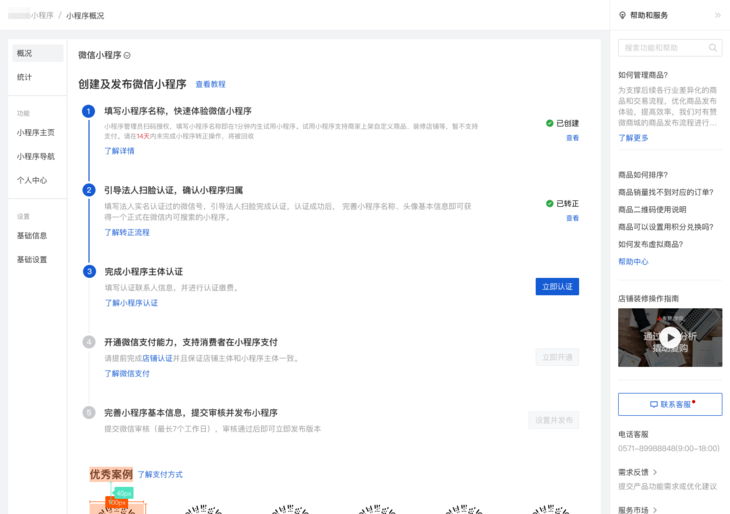Image resolution: width=730 pixels, height=514 pixels.
Task: Open 小程序主页 in sidebar
Action: click(36, 133)
